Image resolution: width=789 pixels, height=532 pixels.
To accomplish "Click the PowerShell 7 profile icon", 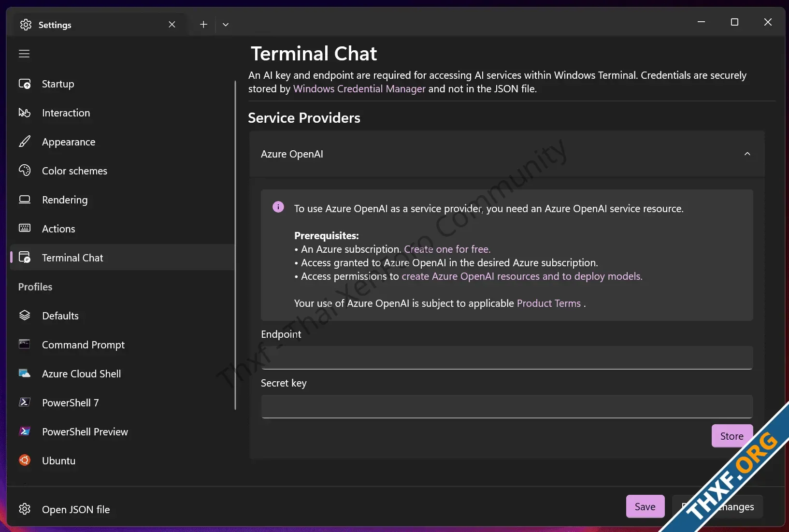I will point(25,402).
